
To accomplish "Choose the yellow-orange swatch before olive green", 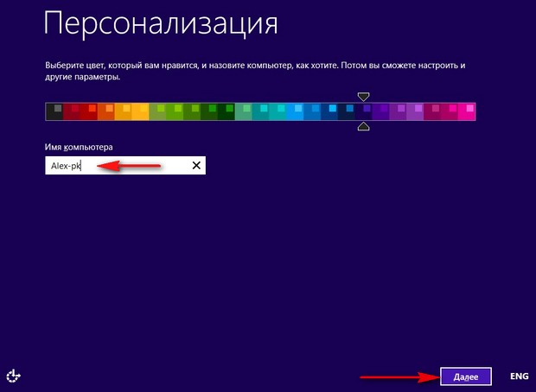I will click(140, 111).
